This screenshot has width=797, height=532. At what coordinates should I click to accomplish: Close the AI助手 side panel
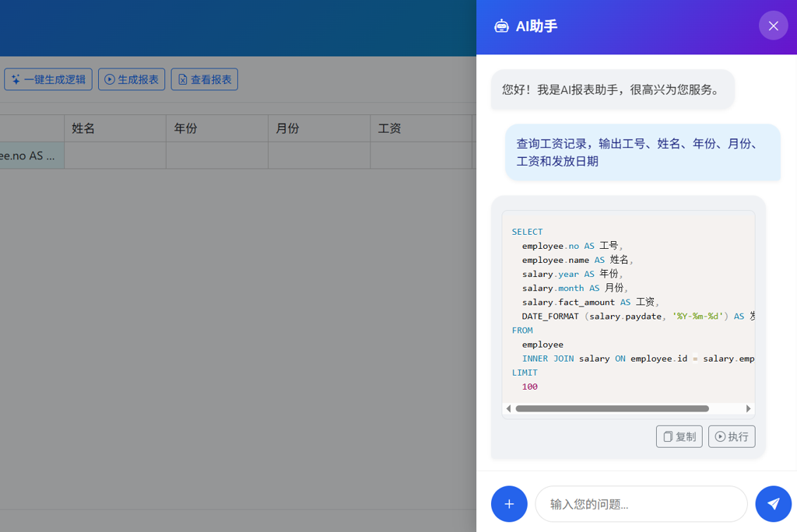(x=773, y=25)
